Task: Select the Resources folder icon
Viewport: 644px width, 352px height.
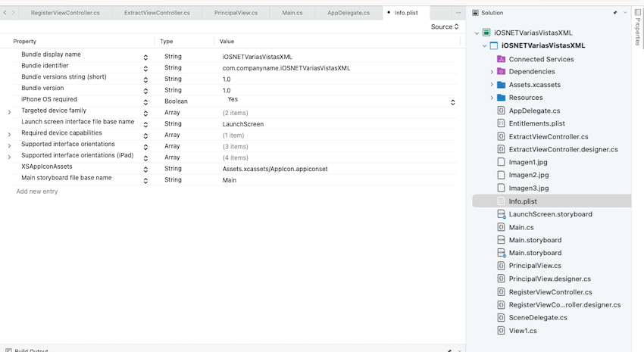Action: tap(501, 97)
